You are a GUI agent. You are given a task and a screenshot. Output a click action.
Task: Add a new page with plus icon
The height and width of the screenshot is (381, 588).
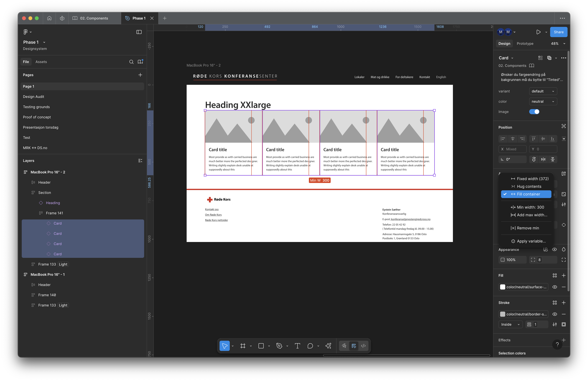(x=140, y=75)
